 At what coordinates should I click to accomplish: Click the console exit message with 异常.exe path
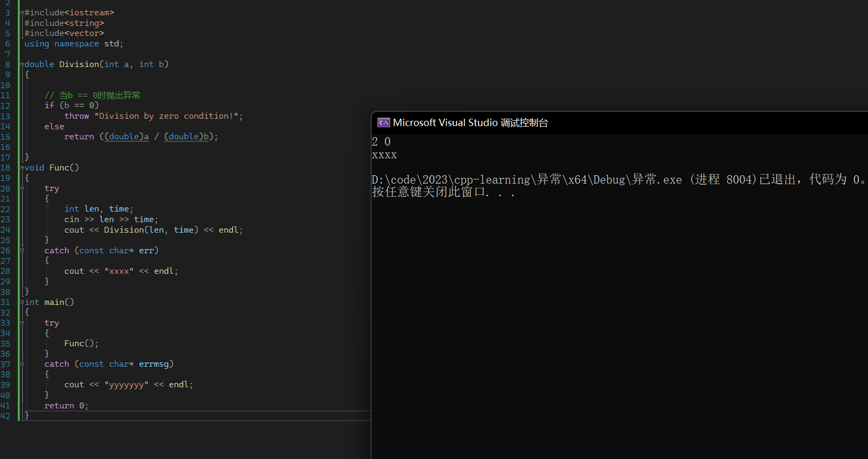(x=619, y=179)
